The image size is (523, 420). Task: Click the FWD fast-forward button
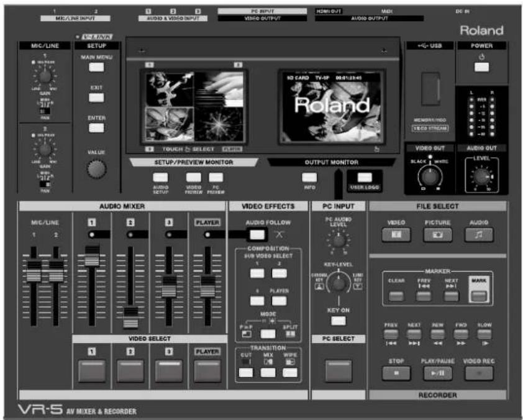tap(461, 334)
